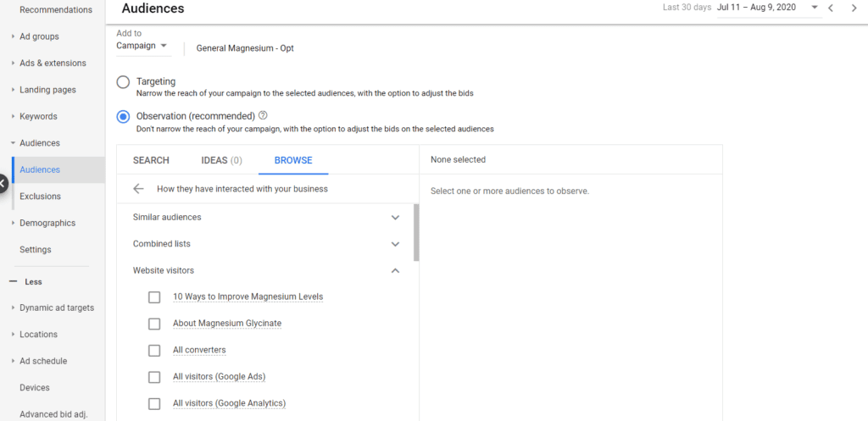
Task: Collapse the side navigation arrow button
Action: [3, 183]
